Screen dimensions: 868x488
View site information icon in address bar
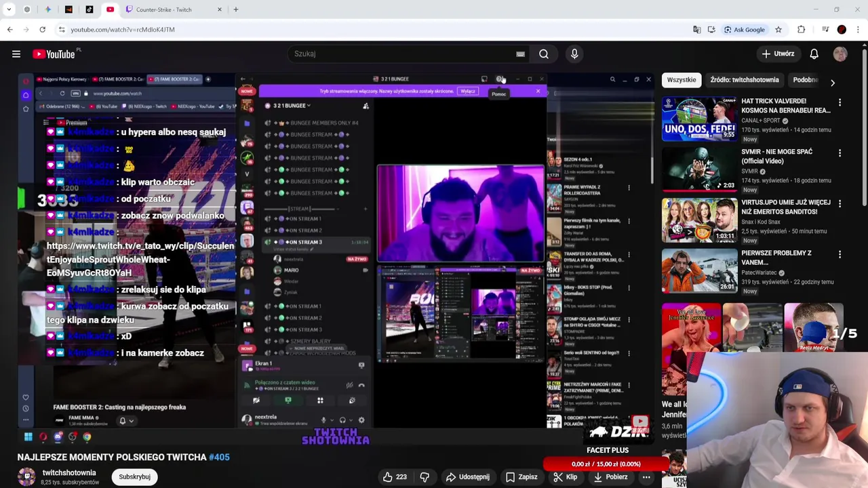point(62,30)
